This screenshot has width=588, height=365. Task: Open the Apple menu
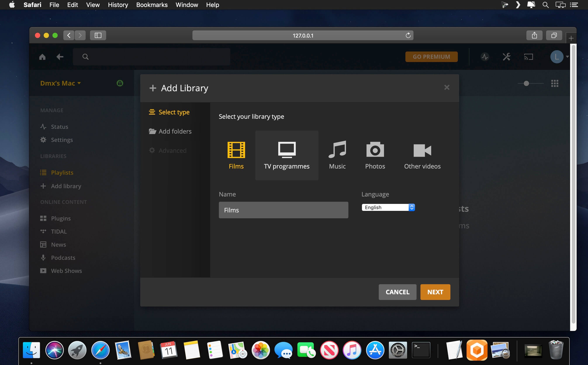[x=12, y=5]
